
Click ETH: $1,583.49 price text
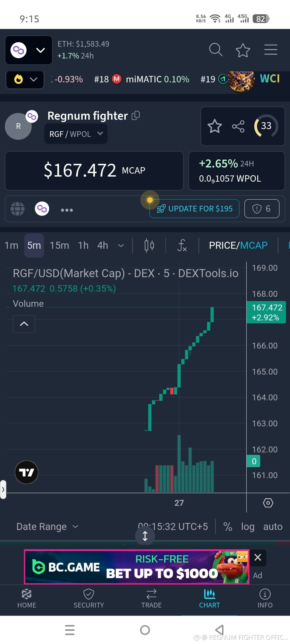click(84, 44)
